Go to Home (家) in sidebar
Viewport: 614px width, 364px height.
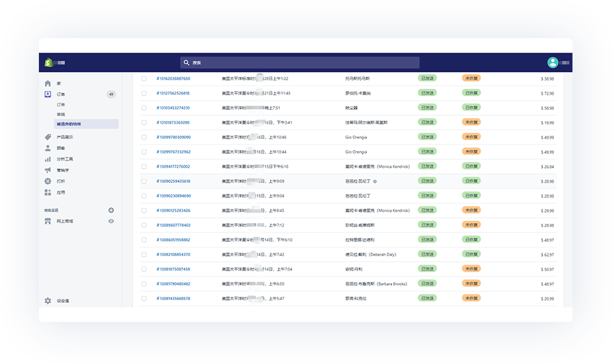coord(47,84)
